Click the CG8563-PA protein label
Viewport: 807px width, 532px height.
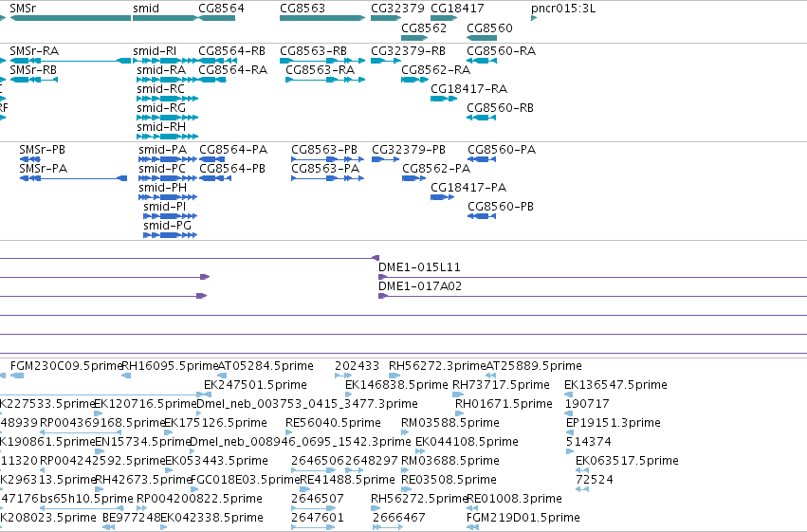[x=325, y=169]
